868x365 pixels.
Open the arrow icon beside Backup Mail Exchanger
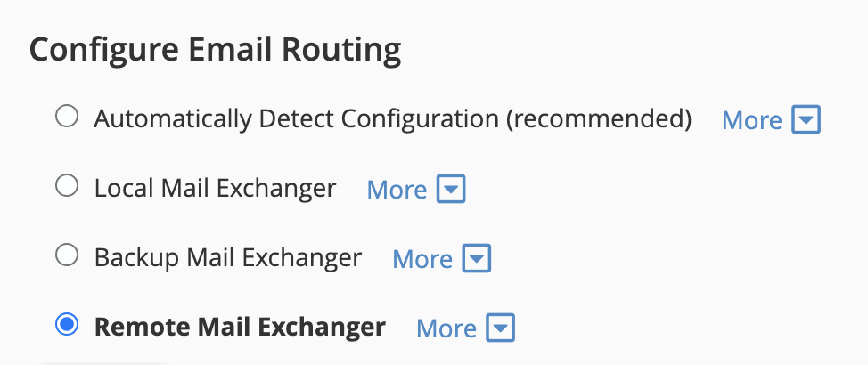click(477, 259)
